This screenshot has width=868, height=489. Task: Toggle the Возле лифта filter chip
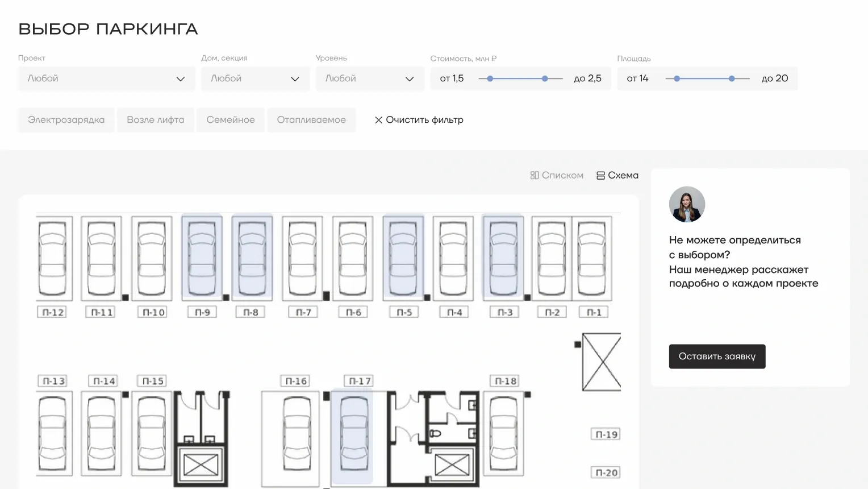point(156,120)
